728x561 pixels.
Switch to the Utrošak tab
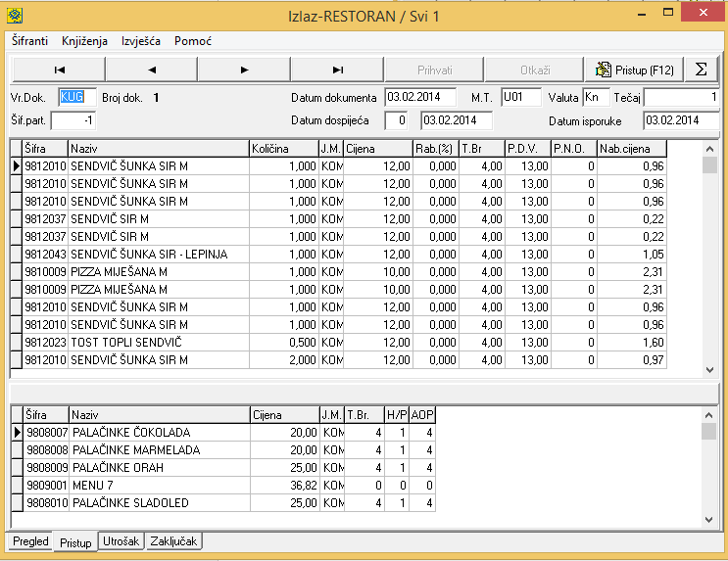click(121, 541)
